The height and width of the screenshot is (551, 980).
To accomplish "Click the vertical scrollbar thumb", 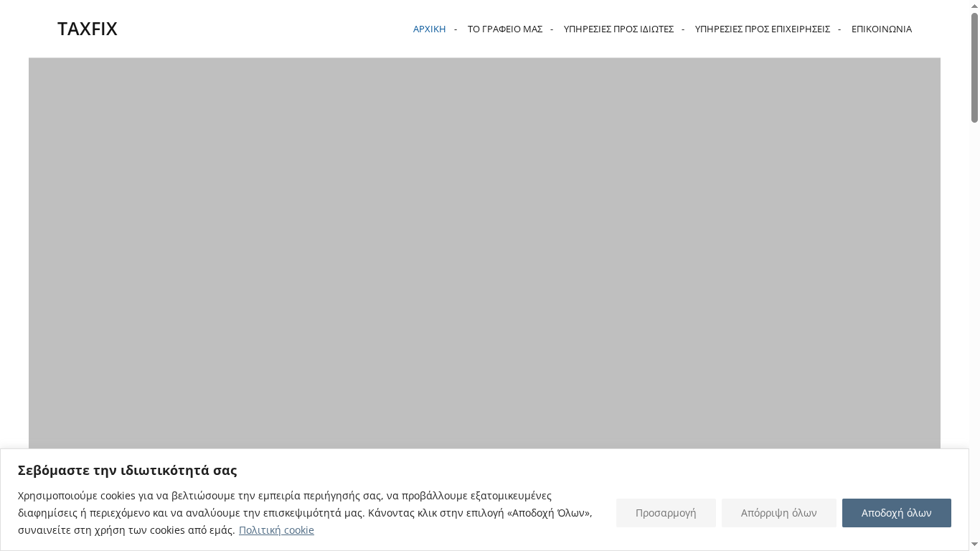I will tap(974, 68).
